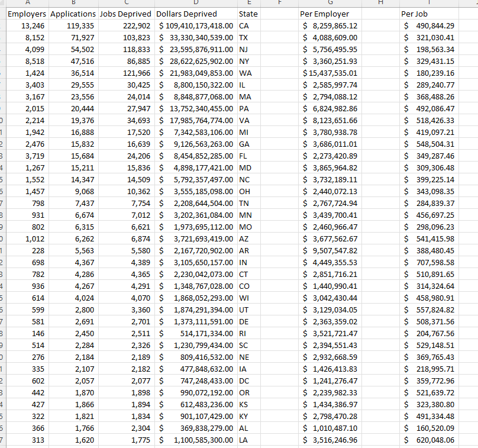The width and height of the screenshot is (478, 448).
Task: Select per job value 160,520.09
Action: point(429,428)
